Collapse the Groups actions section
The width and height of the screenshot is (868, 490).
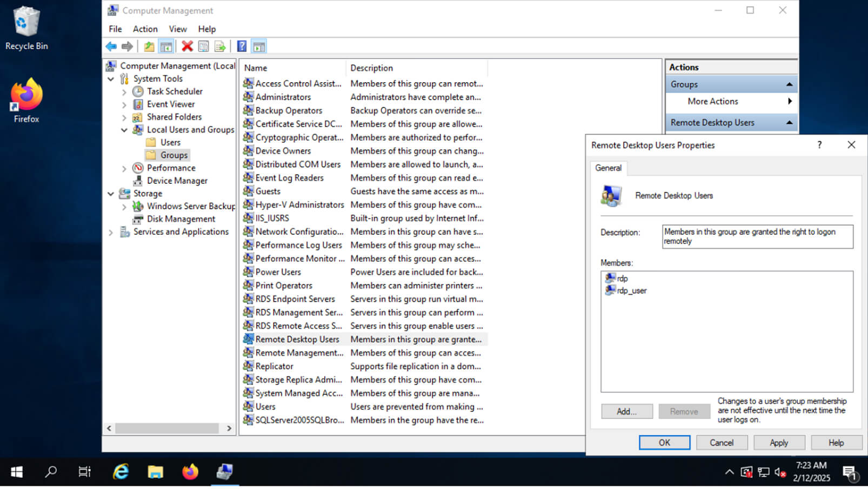tap(789, 84)
